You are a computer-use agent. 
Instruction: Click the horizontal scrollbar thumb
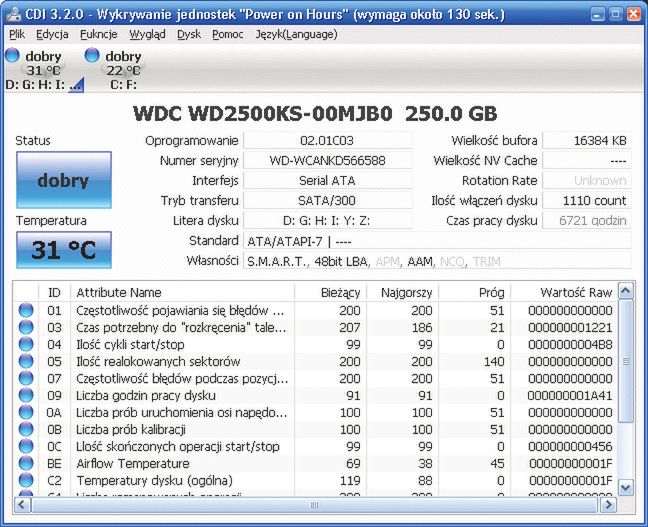tap(314, 505)
